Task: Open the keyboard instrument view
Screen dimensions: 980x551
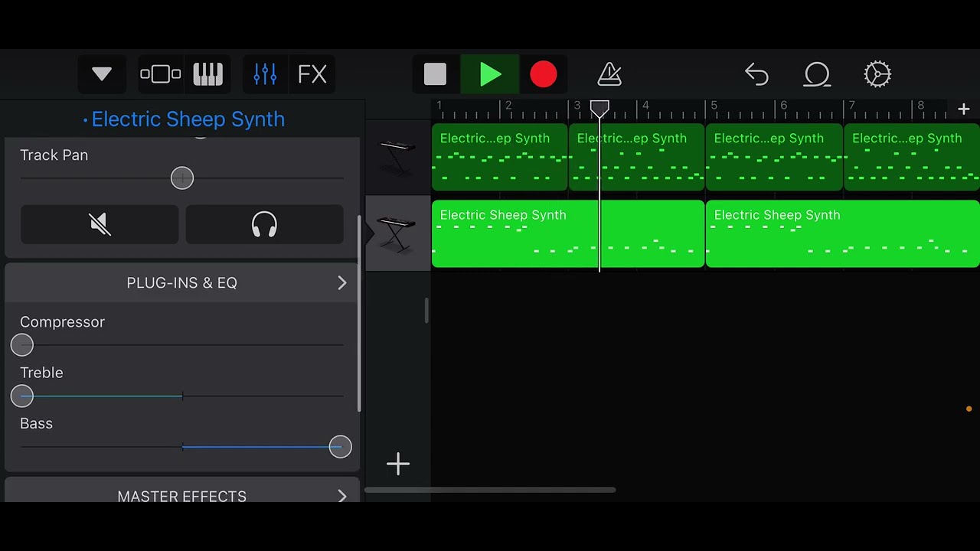Action: [x=207, y=74]
